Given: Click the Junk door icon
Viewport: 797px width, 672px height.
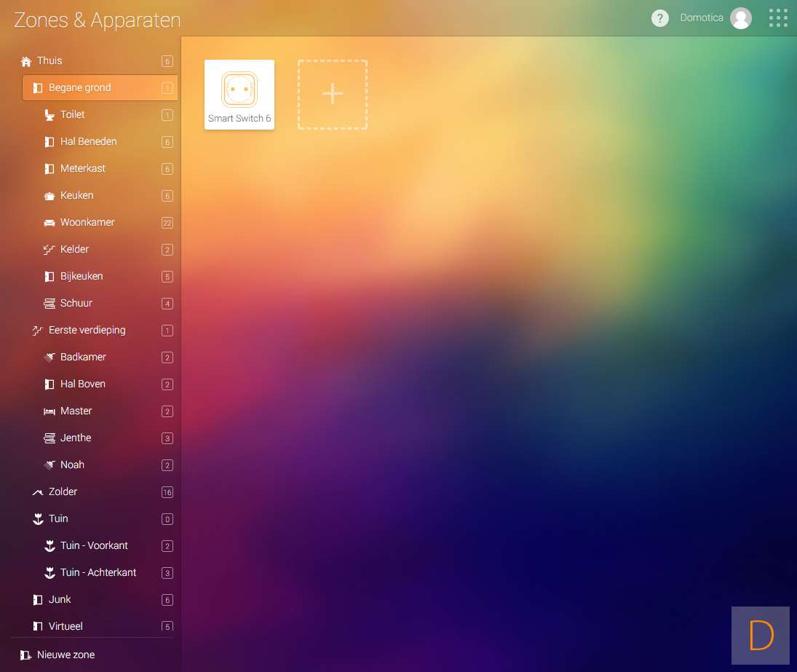Looking at the screenshot, I should 38,600.
